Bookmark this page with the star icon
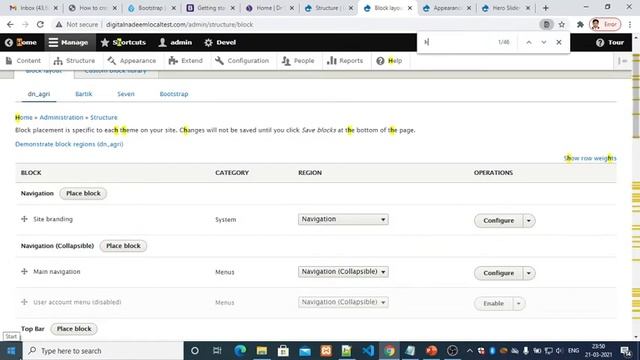640x360 pixels. [562, 24]
